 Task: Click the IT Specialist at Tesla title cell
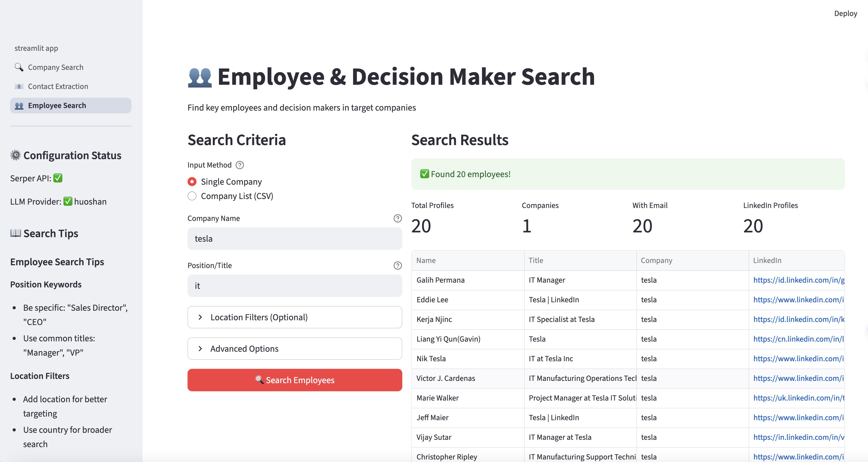pyautogui.click(x=580, y=319)
